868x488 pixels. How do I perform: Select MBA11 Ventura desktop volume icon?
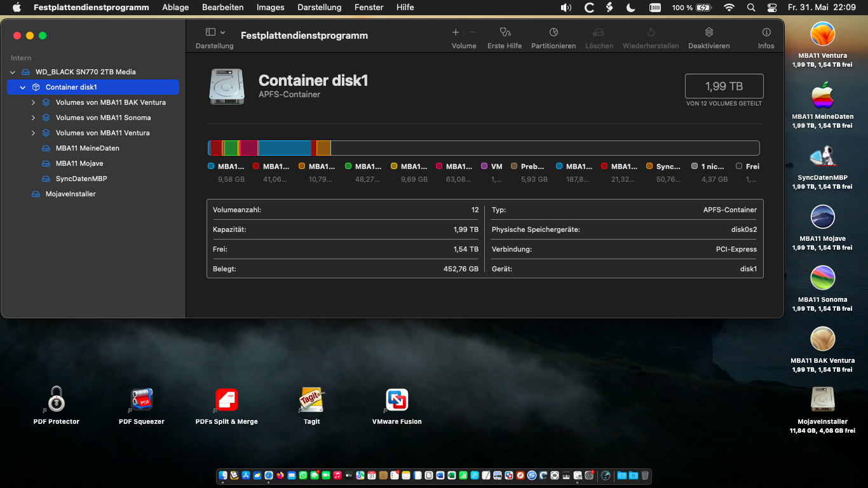coord(823,34)
